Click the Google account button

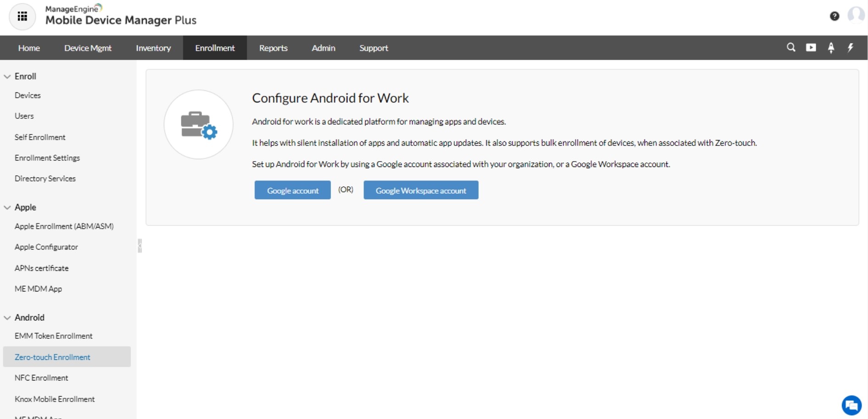[292, 190]
